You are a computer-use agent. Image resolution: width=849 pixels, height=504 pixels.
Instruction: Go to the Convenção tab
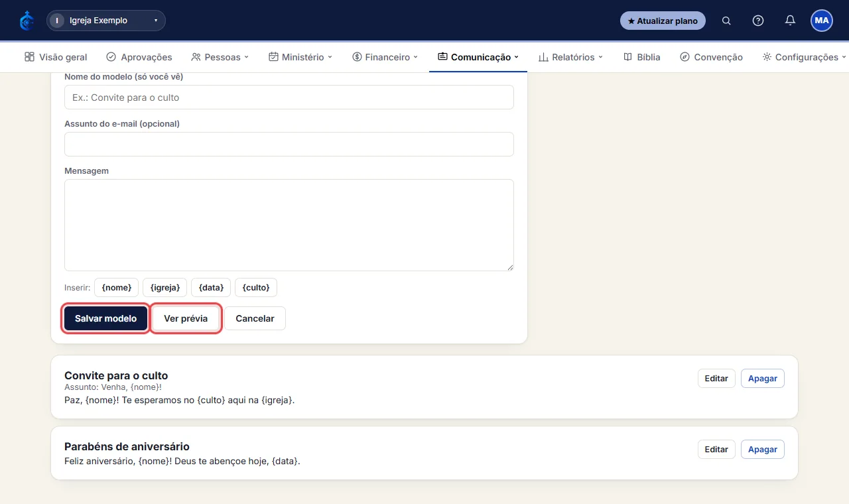(711, 57)
